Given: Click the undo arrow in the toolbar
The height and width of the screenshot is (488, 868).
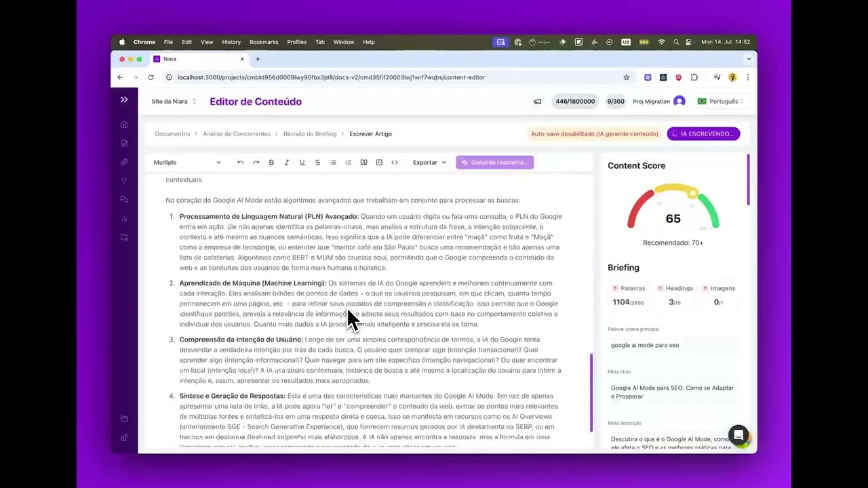Looking at the screenshot, I should [x=240, y=162].
